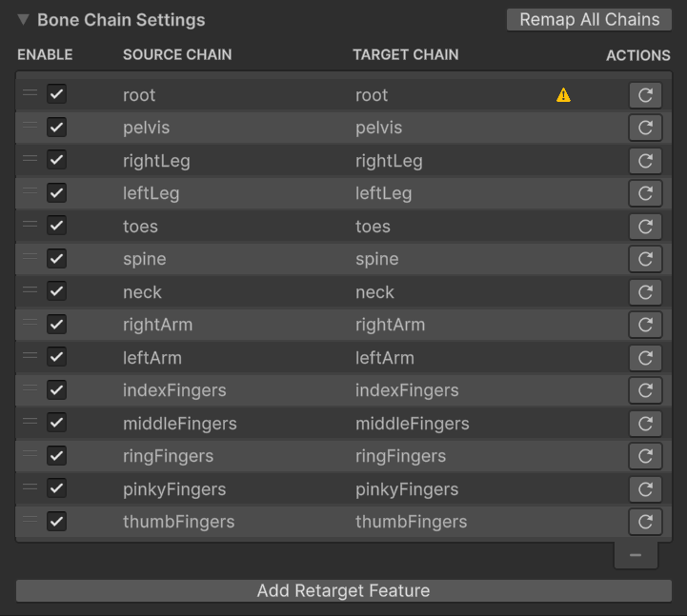
Task: Click refresh icon for spine chain
Action: click(645, 259)
